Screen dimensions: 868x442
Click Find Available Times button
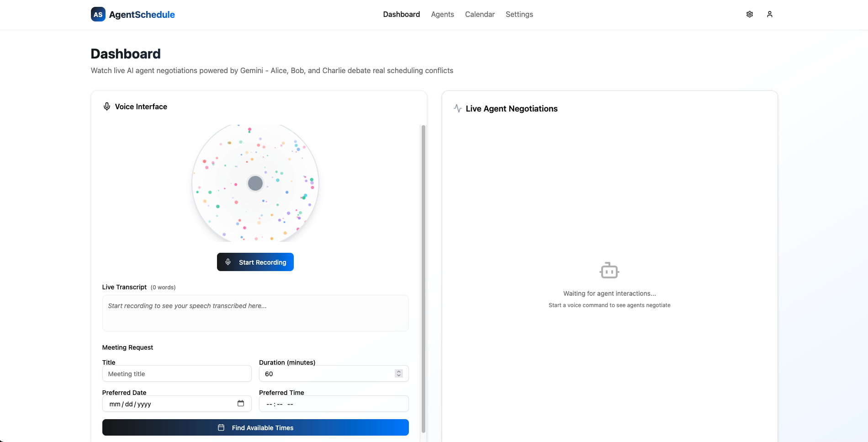(x=255, y=427)
